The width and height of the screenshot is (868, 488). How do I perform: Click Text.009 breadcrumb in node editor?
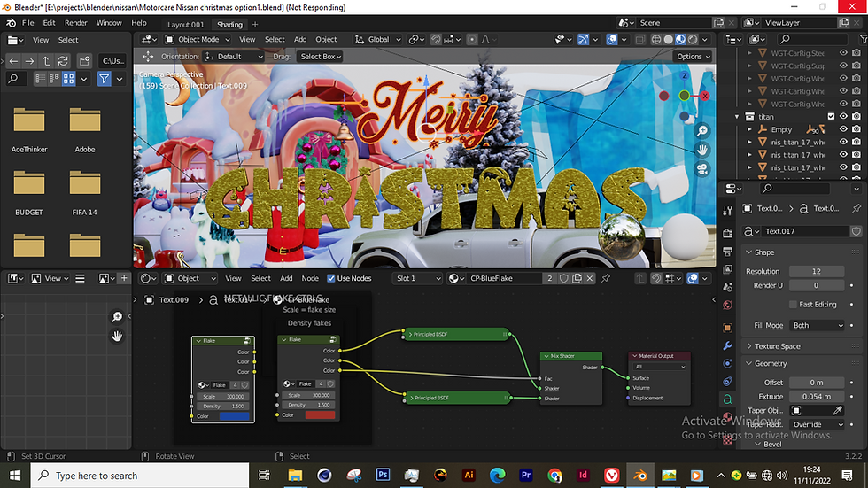click(174, 300)
